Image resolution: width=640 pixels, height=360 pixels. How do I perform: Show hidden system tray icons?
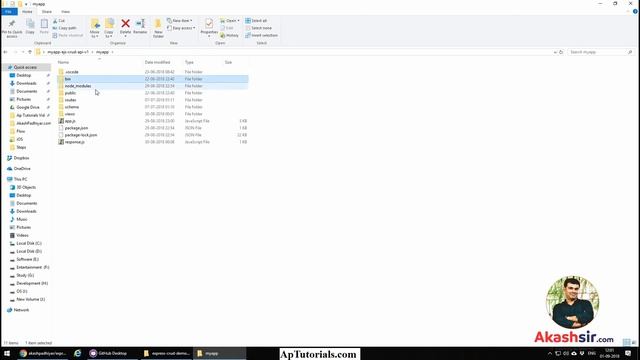pyautogui.click(x=549, y=353)
